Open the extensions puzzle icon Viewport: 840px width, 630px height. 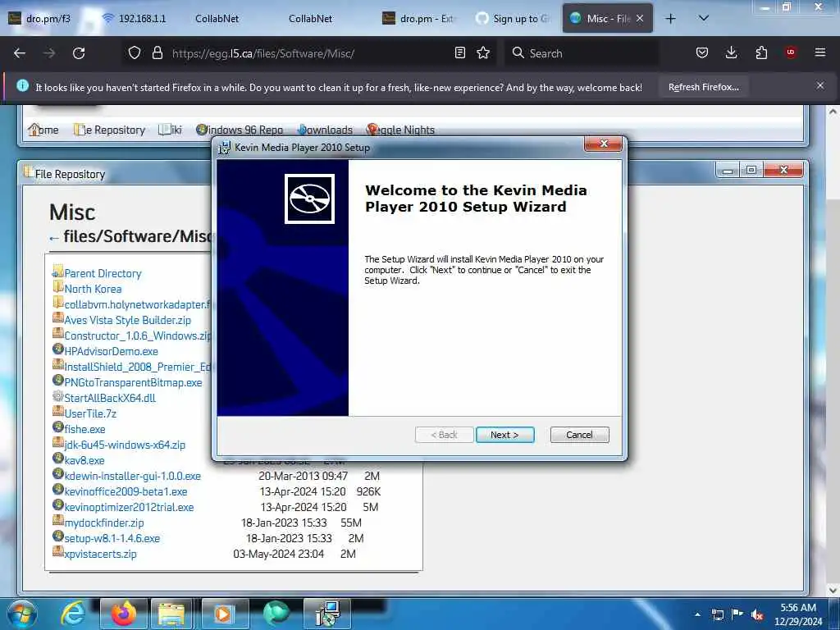pyautogui.click(x=761, y=52)
